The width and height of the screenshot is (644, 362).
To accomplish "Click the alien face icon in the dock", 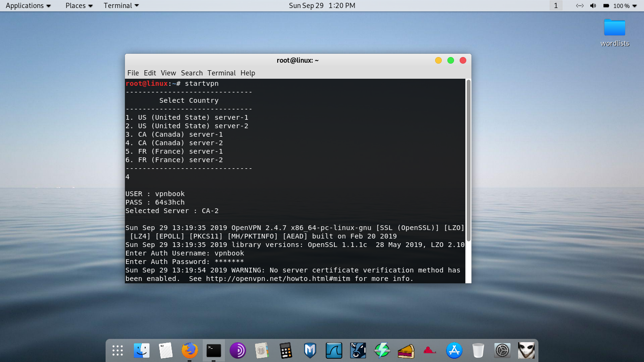I will pos(526,350).
